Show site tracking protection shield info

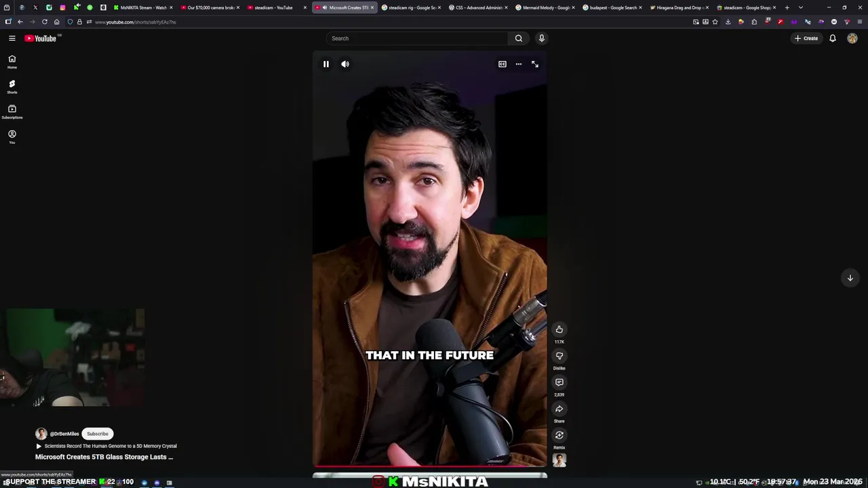pos(70,22)
